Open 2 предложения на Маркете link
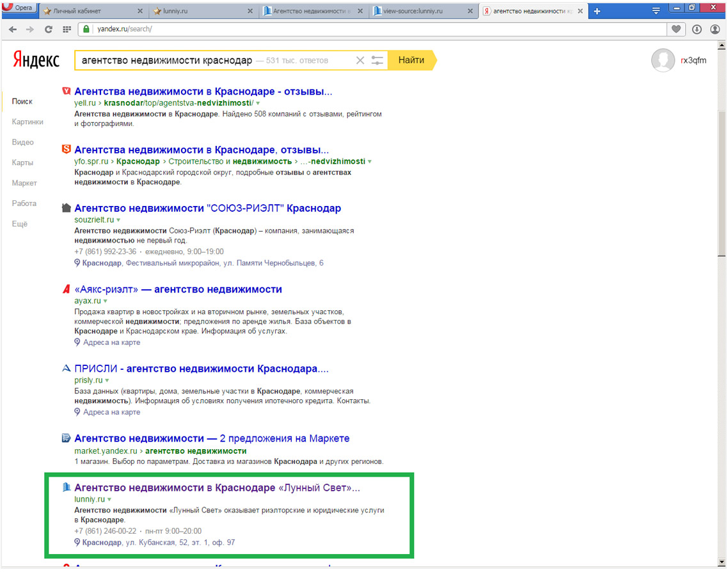This screenshot has width=728, height=572. [x=212, y=438]
